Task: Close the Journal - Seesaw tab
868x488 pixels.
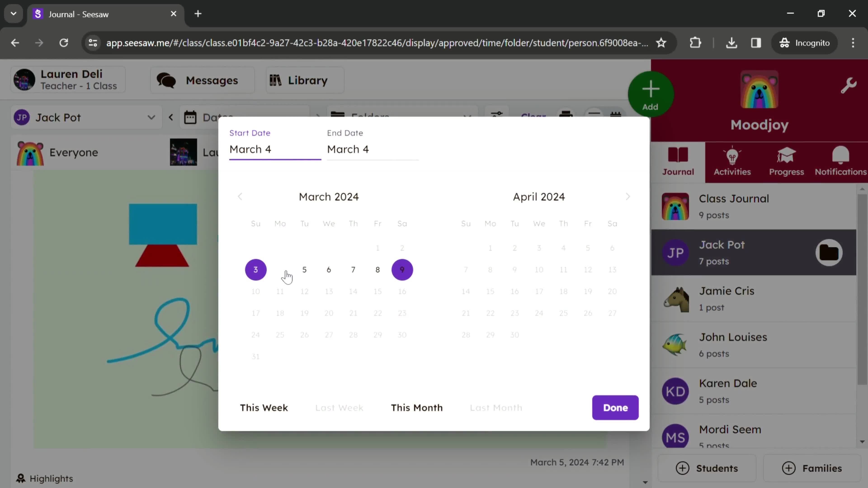Action: pos(174,14)
